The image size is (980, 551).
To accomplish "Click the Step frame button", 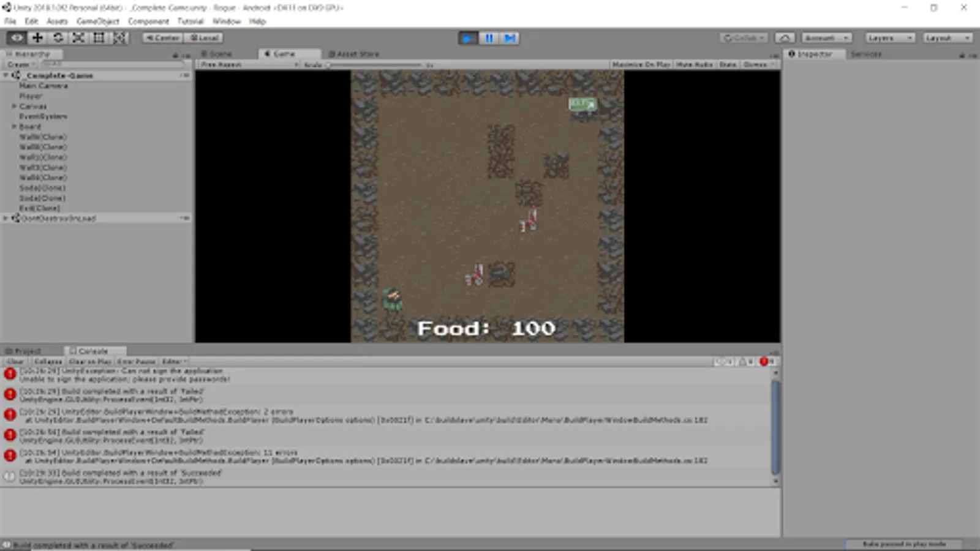I will pos(509,38).
